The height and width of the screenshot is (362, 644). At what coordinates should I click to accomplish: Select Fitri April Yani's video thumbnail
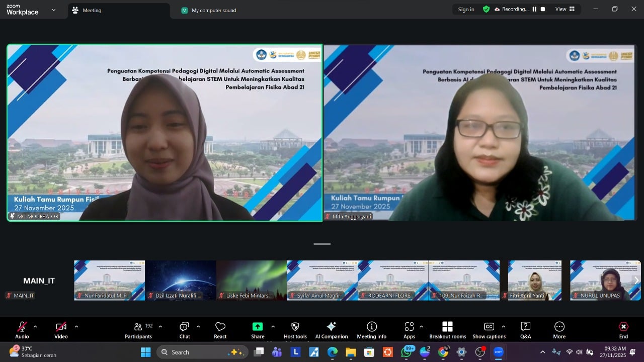534,280
